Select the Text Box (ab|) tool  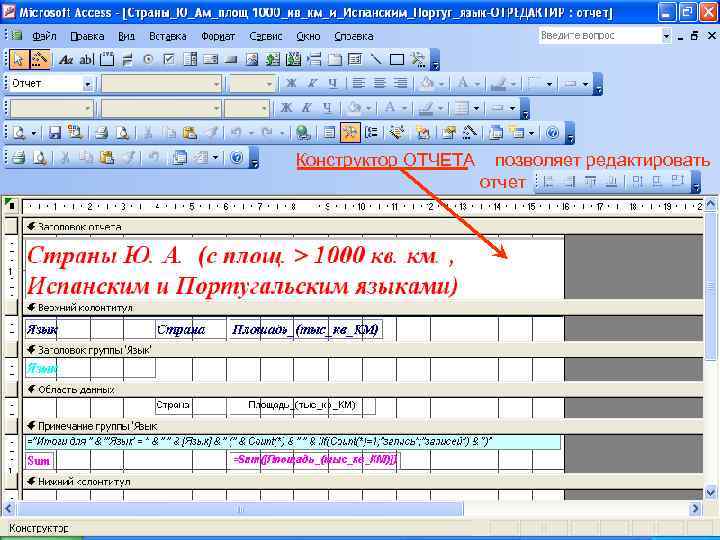86,59
